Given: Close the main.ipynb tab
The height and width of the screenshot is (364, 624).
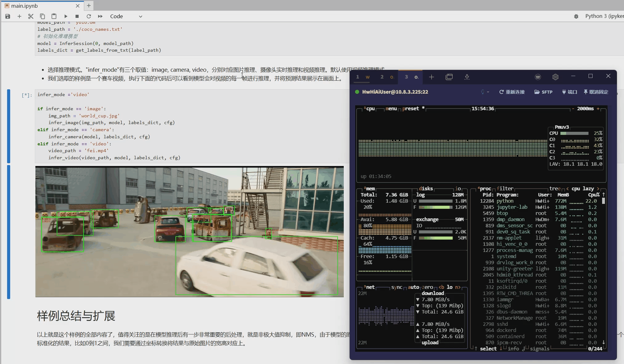Looking at the screenshot, I should tap(78, 6).
